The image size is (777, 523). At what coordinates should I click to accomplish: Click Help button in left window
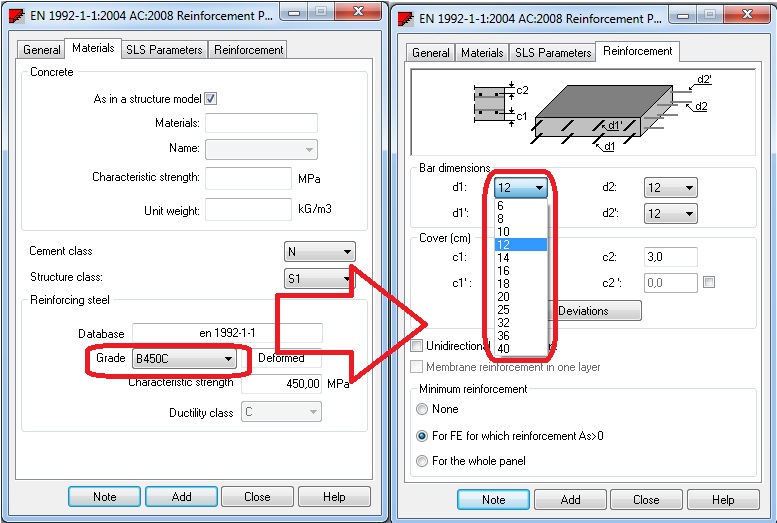click(334, 497)
